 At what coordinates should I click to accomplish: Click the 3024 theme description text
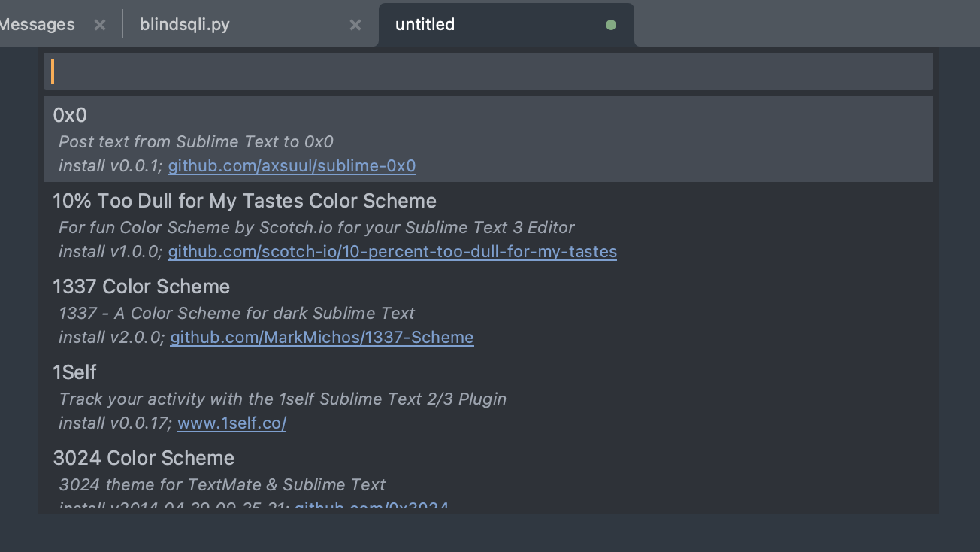pos(222,485)
